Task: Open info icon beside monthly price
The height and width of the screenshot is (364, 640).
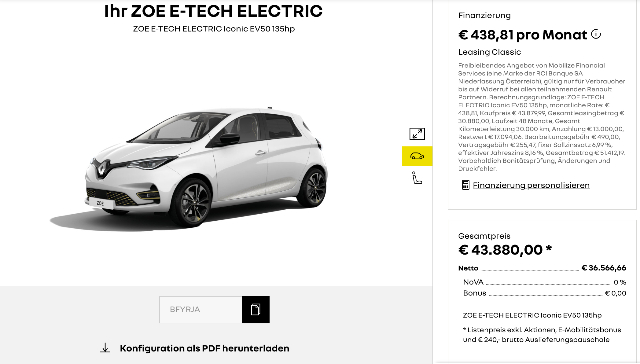Action: pyautogui.click(x=596, y=34)
